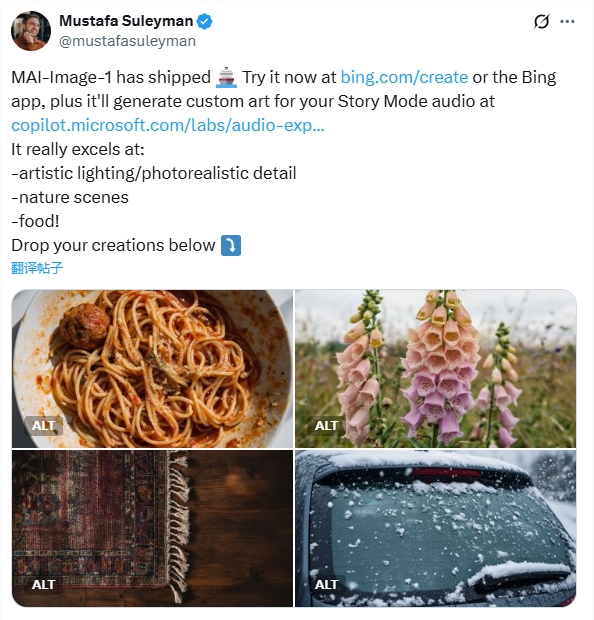Show ALT text for spaghetti image
The image size is (594, 620).
tap(43, 426)
